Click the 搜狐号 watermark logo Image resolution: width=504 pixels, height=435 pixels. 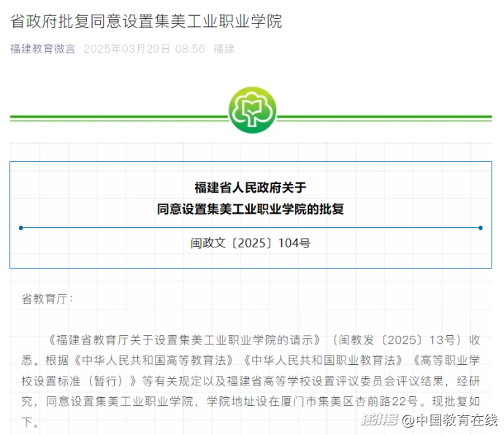pos(378,420)
